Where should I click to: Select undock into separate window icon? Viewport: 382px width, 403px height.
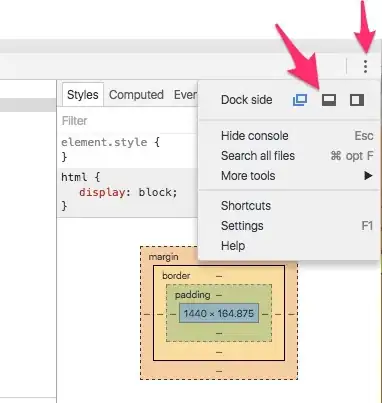point(300,100)
